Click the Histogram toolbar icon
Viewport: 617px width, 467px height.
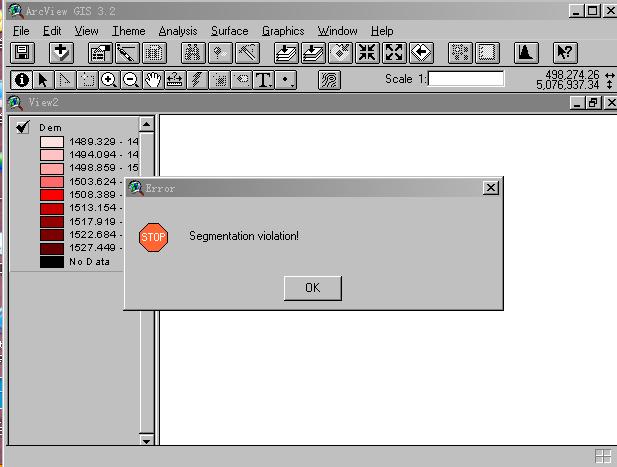tap(526, 53)
